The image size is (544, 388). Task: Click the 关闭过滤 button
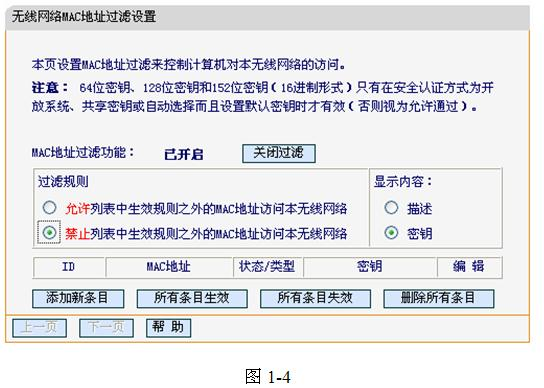pyautogui.click(x=279, y=153)
